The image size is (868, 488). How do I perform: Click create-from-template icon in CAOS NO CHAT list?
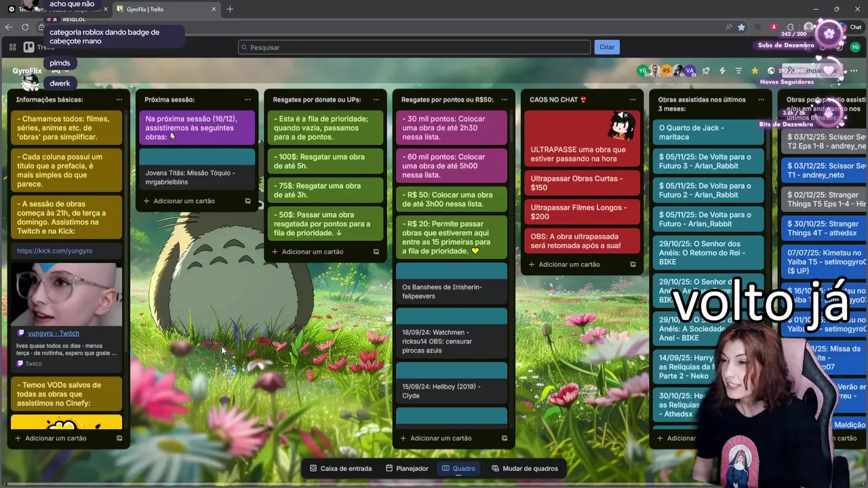(x=633, y=264)
